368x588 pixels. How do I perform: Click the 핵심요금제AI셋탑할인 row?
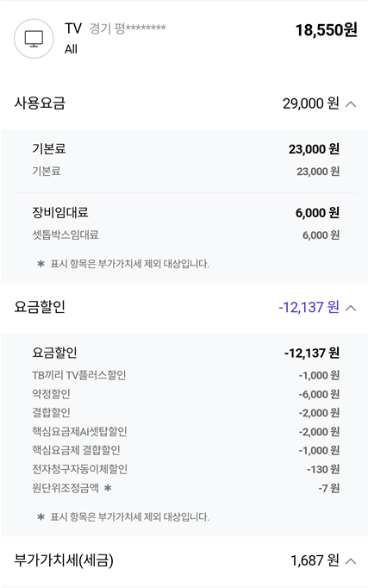point(186,432)
